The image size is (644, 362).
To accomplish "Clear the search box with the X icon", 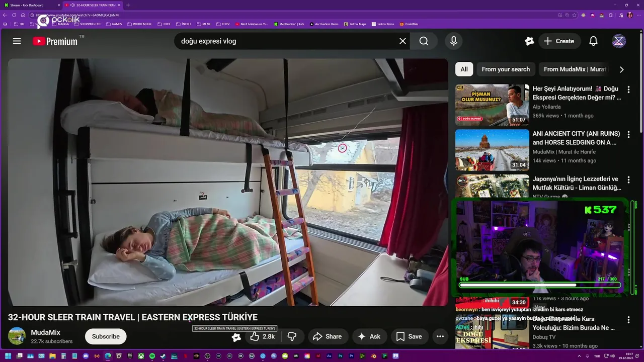I will 403,41.
